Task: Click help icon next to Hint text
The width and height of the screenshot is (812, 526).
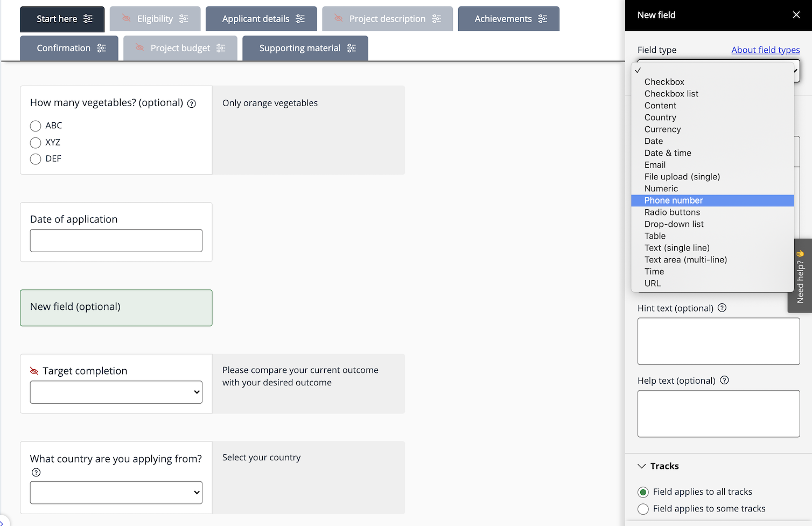Action: click(x=722, y=308)
